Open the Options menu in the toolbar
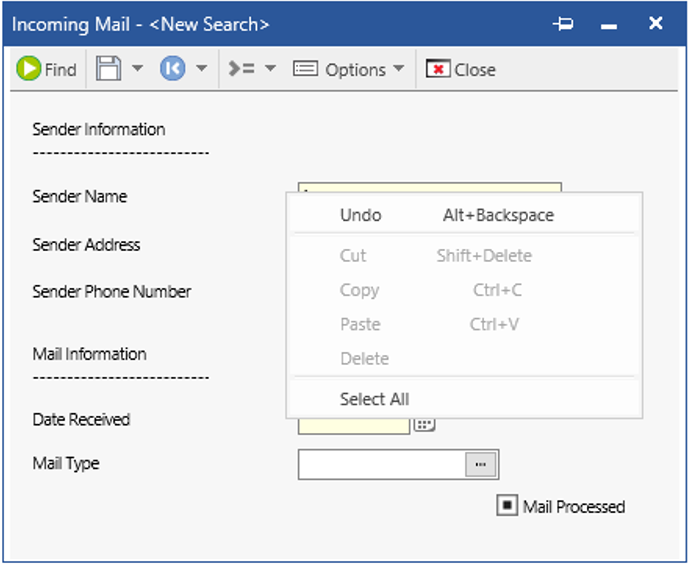 coord(349,70)
